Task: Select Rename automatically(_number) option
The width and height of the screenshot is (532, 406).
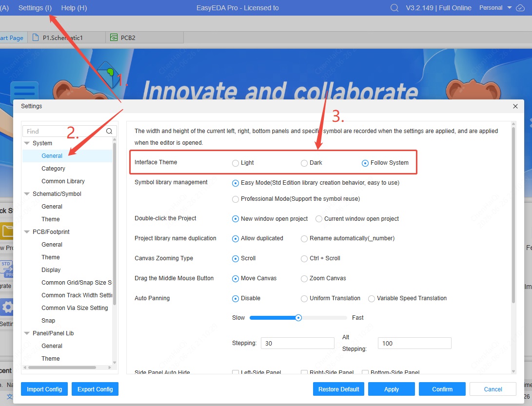Action: [x=304, y=239]
